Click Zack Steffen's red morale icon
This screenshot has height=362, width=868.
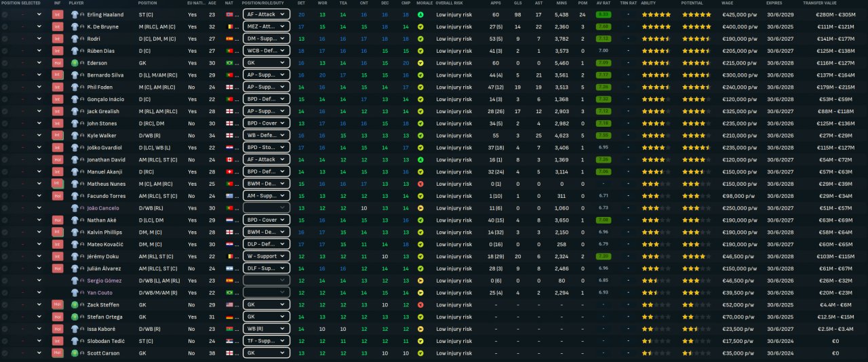click(x=420, y=305)
